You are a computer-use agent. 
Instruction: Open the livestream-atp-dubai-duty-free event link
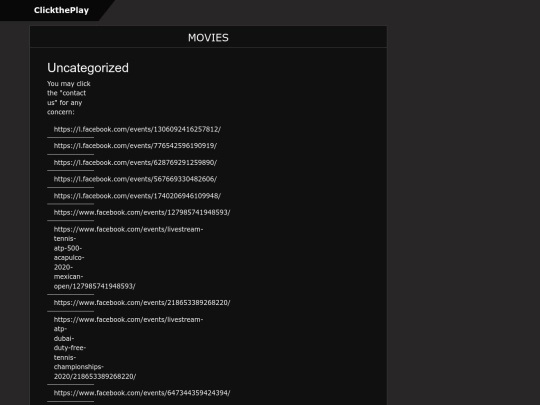click(x=128, y=348)
